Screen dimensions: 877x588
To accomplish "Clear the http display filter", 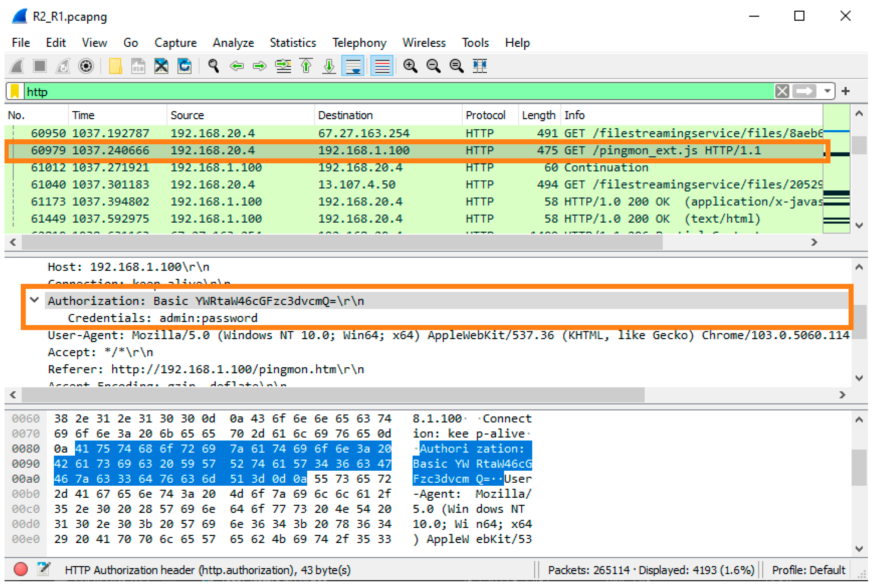I will coord(782,91).
